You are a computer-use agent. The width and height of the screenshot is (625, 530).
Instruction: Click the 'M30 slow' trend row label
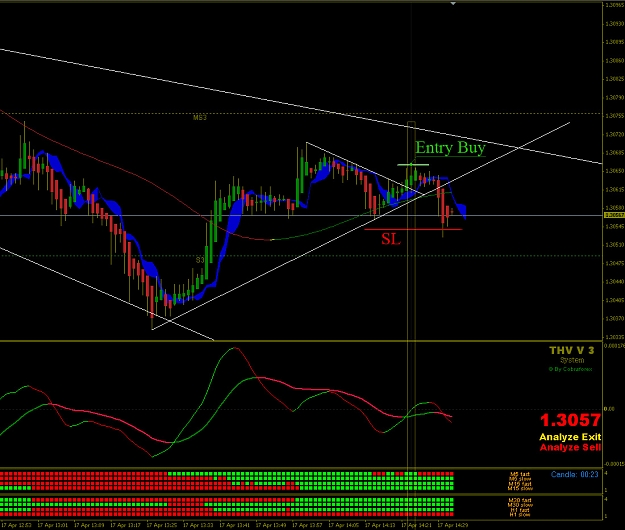[x=520, y=505]
